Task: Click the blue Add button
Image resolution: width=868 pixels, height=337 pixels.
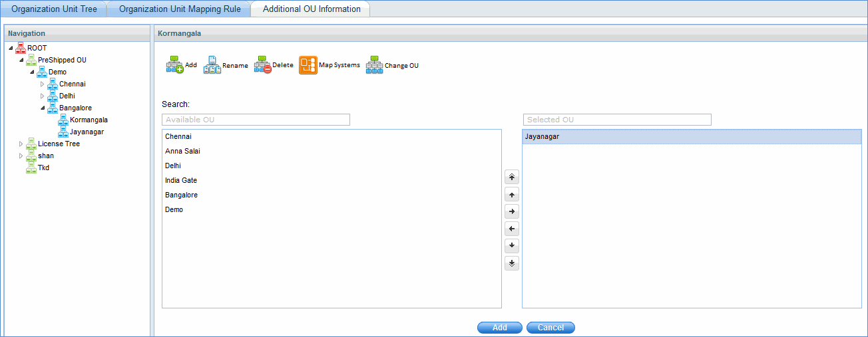Action: pyautogui.click(x=499, y=328)
